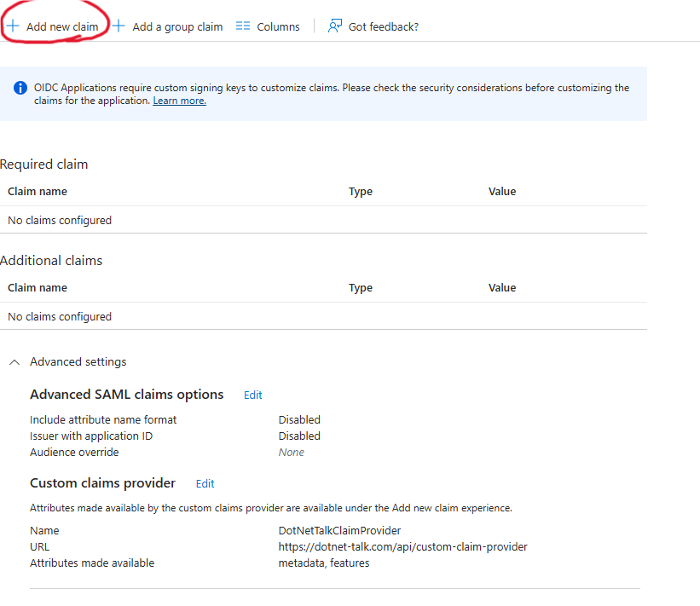Click Claim name header under Required claim
Image resolution: width=700 pixels, height=606 pixels.
pos(38,192)
